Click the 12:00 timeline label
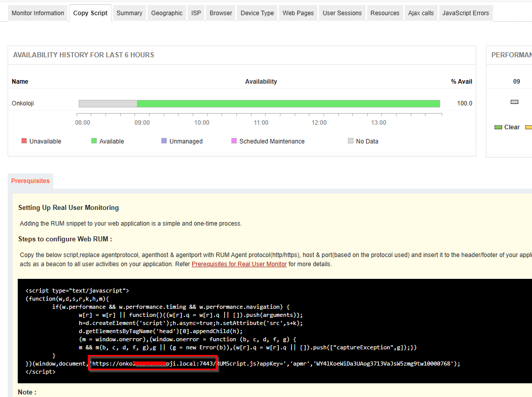532x397 pixels. (x=319, y=123)
